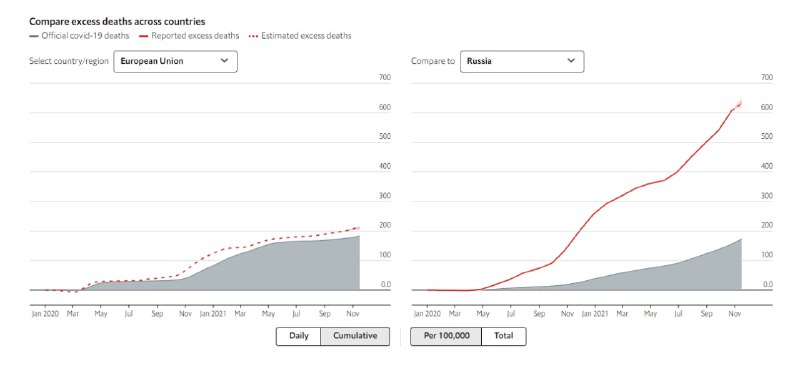Click the gray Official covid-19 deaths legend marker

34,36
